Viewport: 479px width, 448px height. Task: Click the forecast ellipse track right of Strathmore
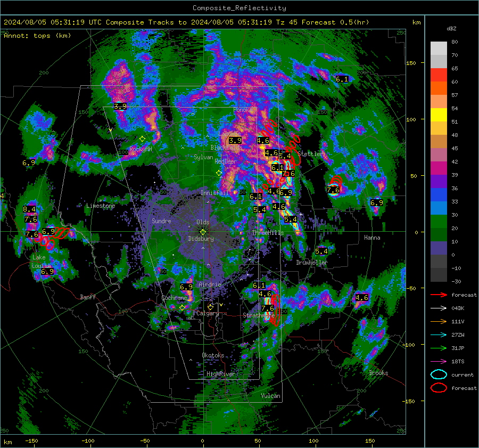[x=275, y=310]
